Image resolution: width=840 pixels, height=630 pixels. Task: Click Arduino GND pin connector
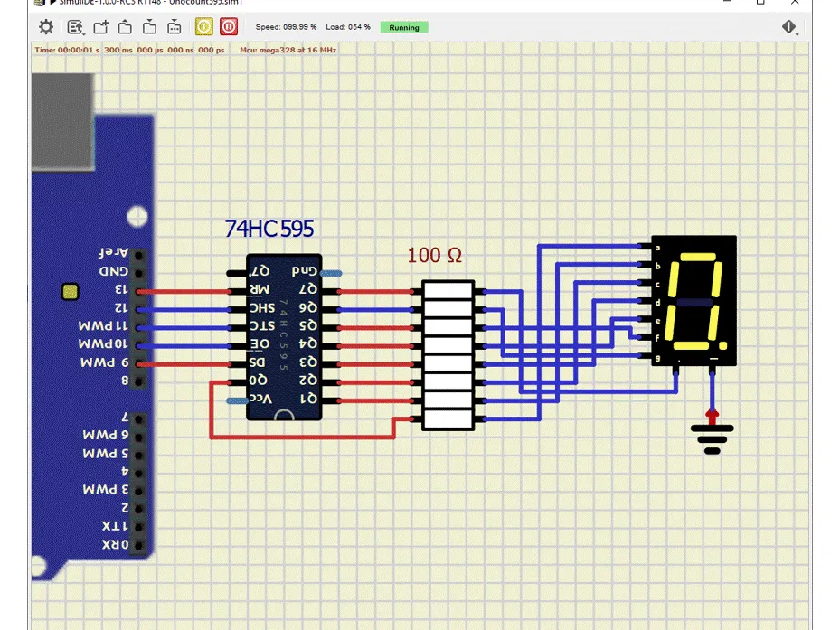tap(138, 273)
